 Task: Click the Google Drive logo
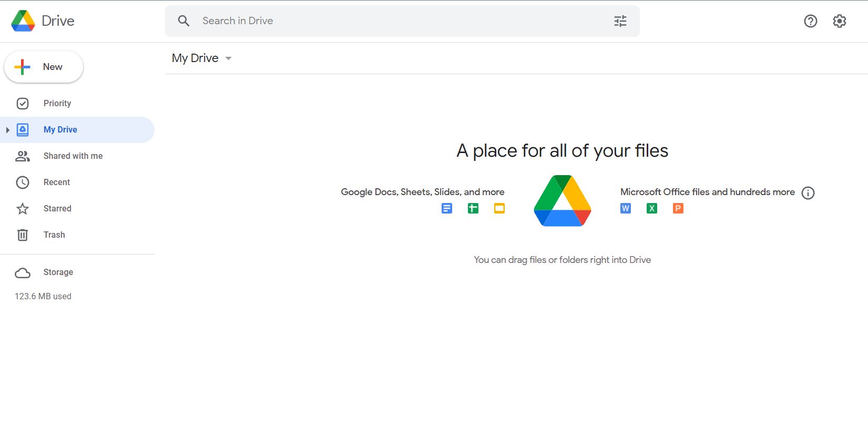pyautogui.click(x=23, y=21)
